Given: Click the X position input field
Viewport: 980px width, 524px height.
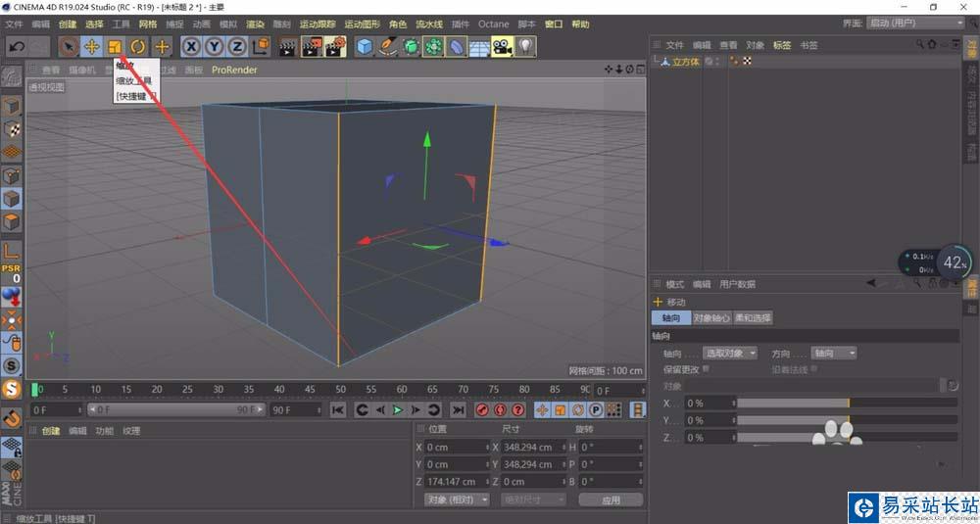Looking at the screenshot, I should [456, 447].
